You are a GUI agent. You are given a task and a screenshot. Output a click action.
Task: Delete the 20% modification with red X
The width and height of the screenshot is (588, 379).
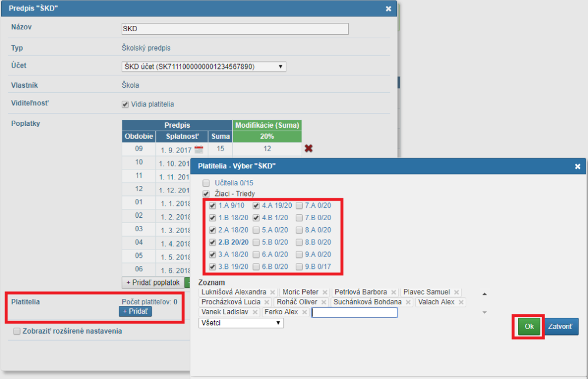309,148
